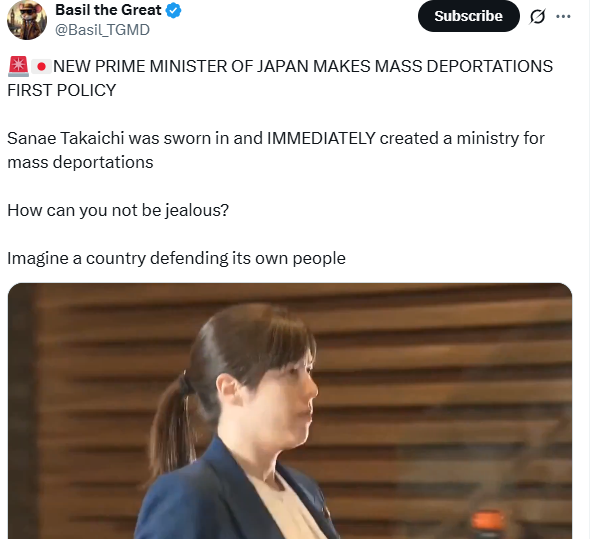Open the Grok slashed-circle icon

coord(537,16)
